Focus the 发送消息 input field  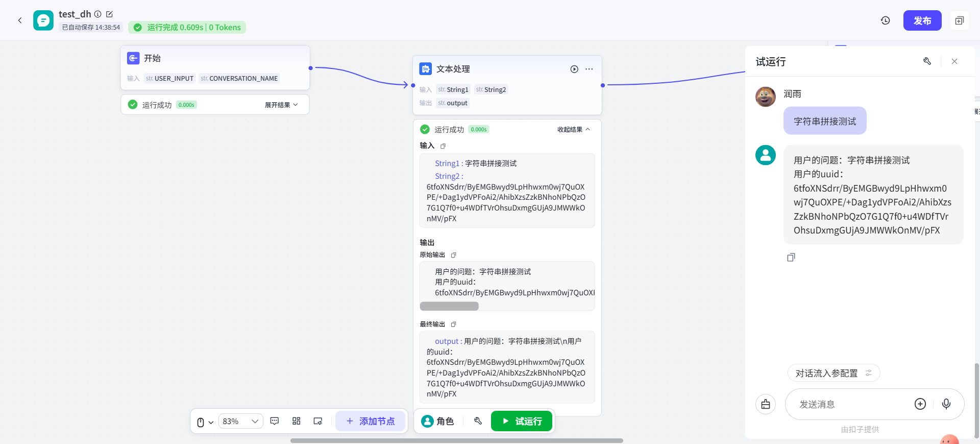coord(850,405)
